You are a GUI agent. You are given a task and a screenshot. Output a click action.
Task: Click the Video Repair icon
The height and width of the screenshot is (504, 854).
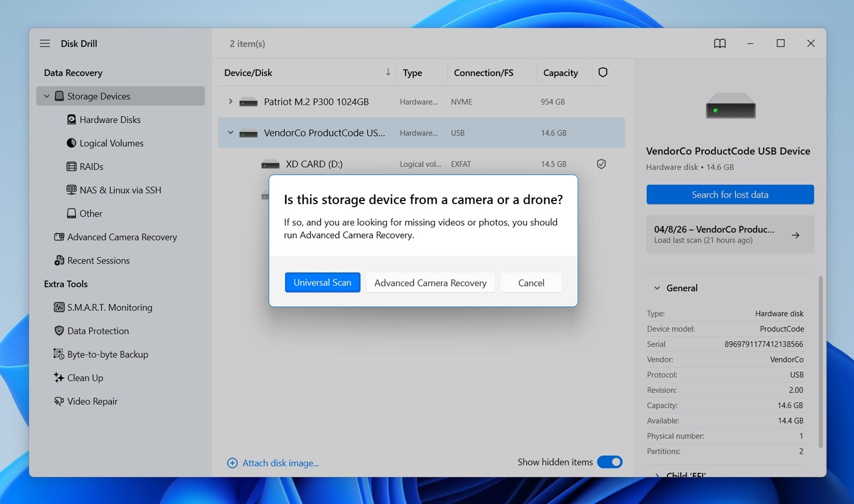point(59,401)
